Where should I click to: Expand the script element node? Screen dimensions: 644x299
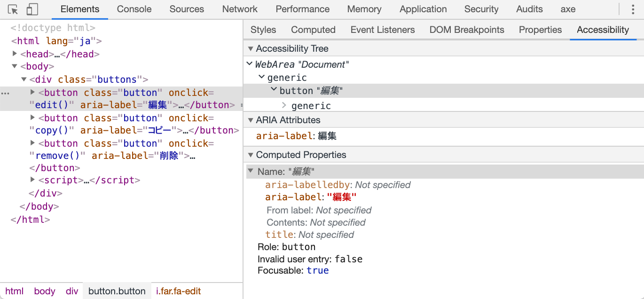[32, 180]
